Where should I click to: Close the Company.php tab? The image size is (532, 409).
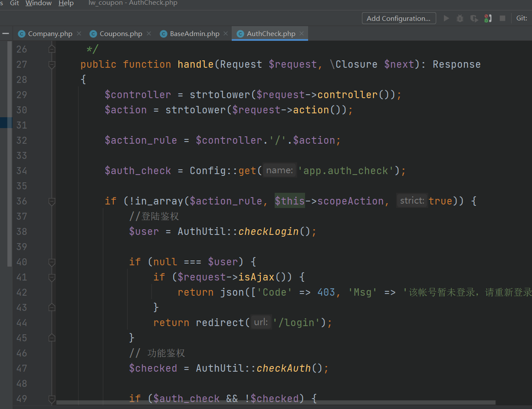pos(79,33)
